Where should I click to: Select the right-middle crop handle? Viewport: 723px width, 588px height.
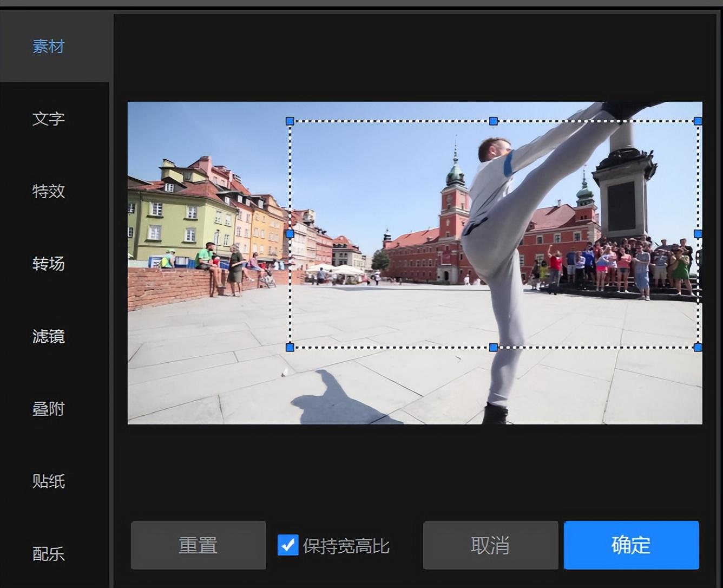pyautogui.click(x=698, y=234)
